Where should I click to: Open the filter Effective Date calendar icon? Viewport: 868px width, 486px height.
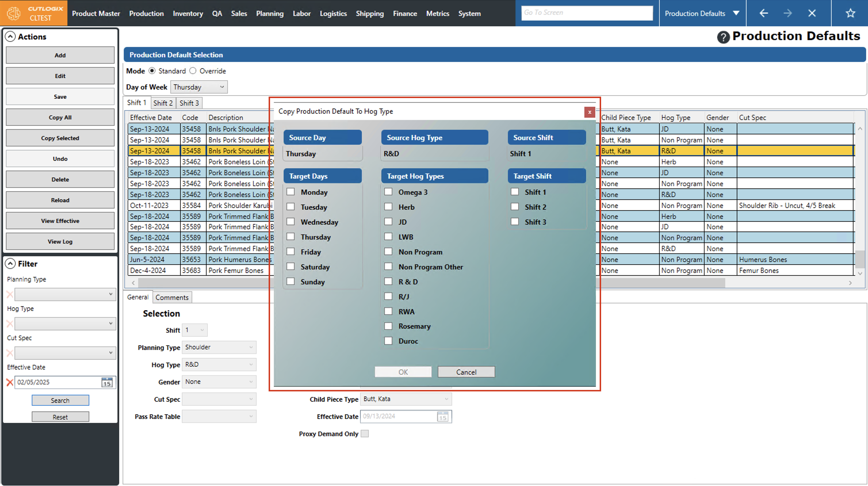[x=107, y=382]
